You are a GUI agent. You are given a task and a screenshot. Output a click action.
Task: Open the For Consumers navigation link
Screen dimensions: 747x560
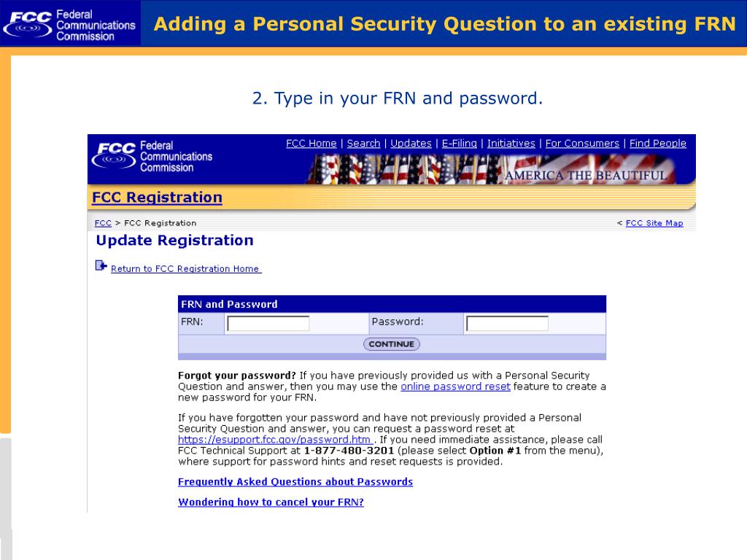coord(582,144)
